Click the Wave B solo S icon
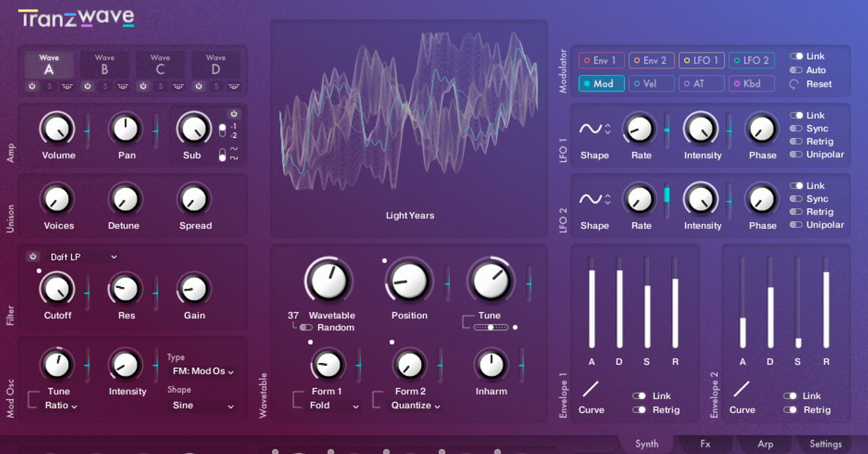This screenshot has height=454, width=868. click(x=104, y=86)
